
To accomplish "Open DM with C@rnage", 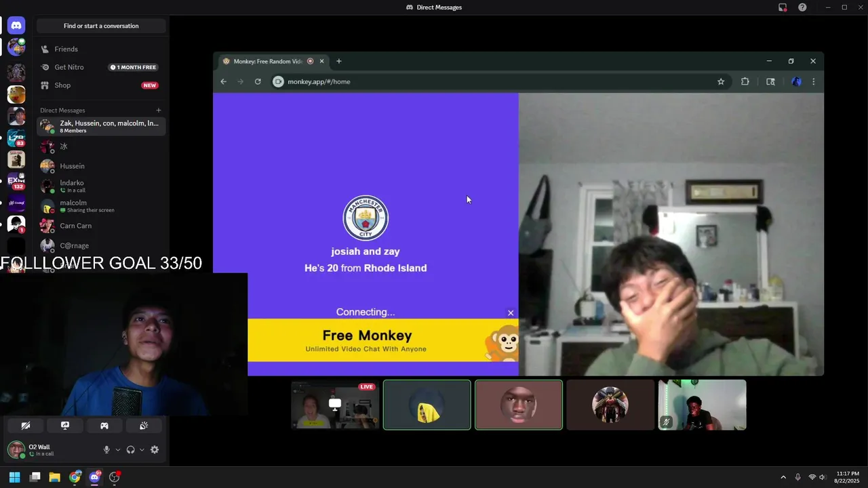I will coord(101,245).
